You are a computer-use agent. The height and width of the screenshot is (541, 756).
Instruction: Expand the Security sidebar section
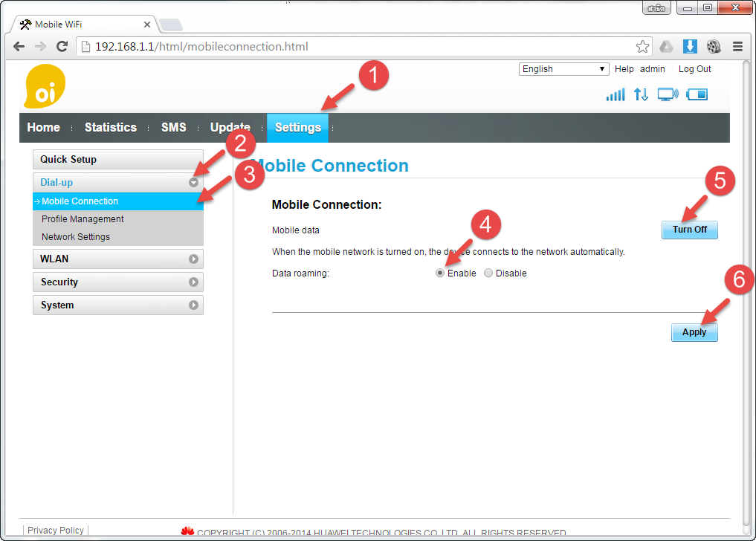(x=117, y=282)
